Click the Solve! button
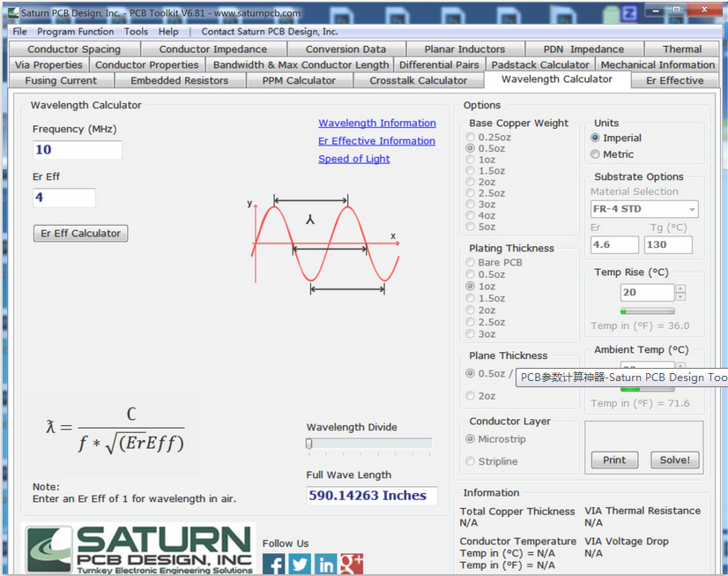 [674, 460]
